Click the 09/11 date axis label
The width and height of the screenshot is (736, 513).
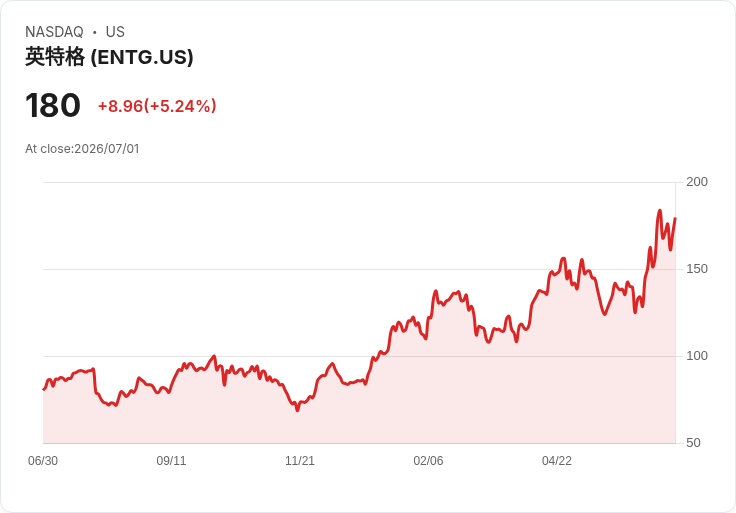(171, 460)
